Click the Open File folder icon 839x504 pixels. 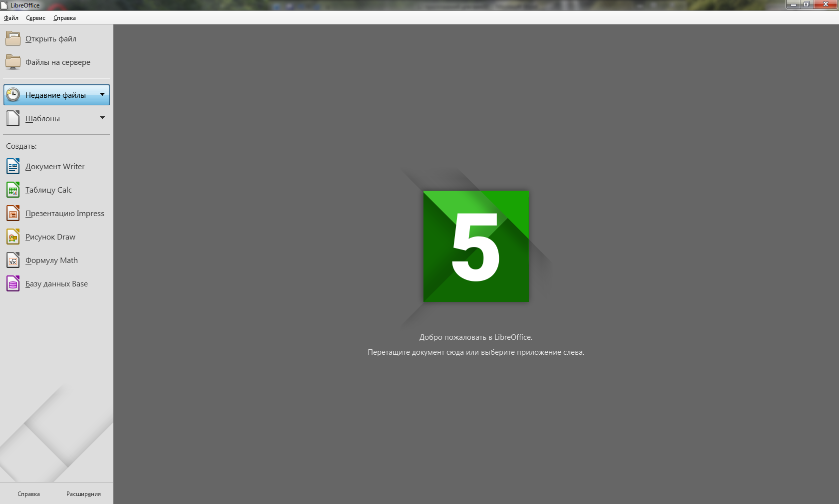tap(13, 38)
